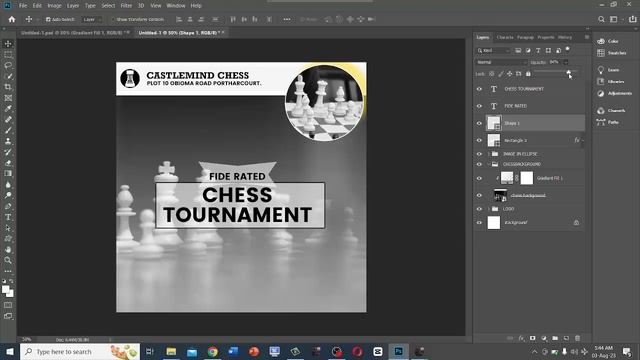
Task: Open the Swatches panel icon
Action: 601,53
